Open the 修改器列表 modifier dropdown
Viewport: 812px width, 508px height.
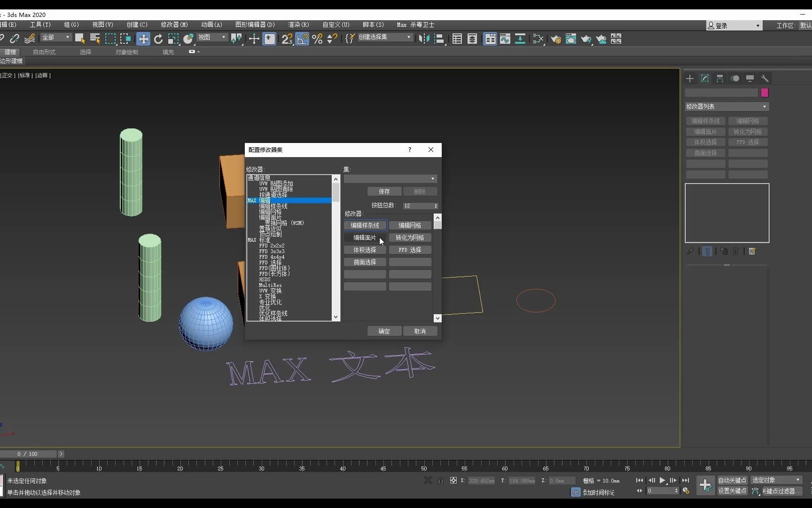point(726,106)
